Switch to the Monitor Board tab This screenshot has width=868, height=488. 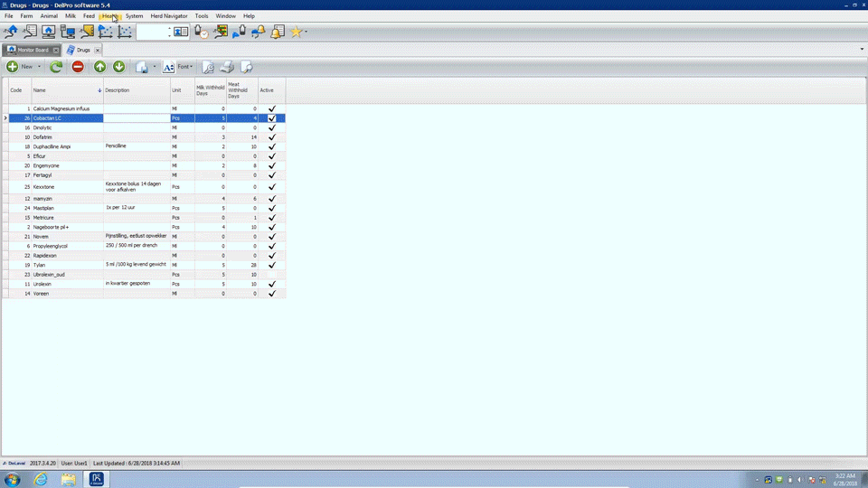tap(28, 50)
